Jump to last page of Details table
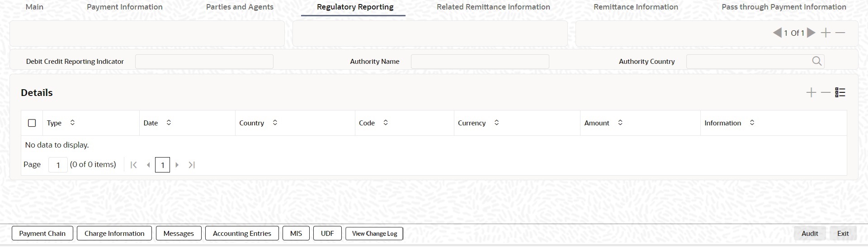This screenshot has width=868, height=249. point(192,165)
